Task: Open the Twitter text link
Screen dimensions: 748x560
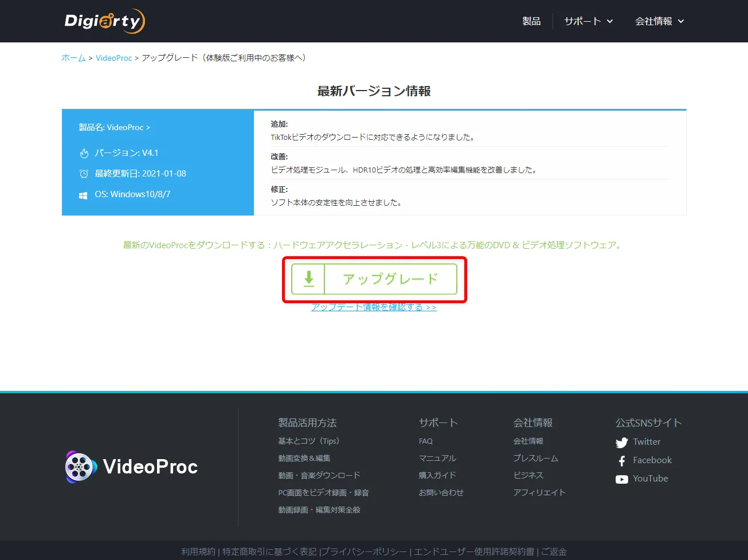Action: (647, 442)
